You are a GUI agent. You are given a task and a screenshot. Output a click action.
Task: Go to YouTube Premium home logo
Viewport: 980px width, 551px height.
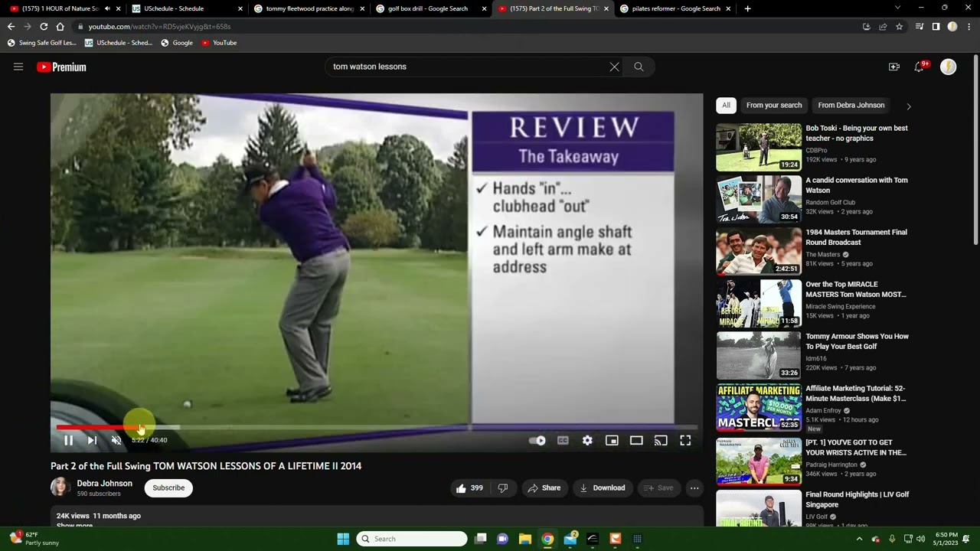[x=61, y=67]
